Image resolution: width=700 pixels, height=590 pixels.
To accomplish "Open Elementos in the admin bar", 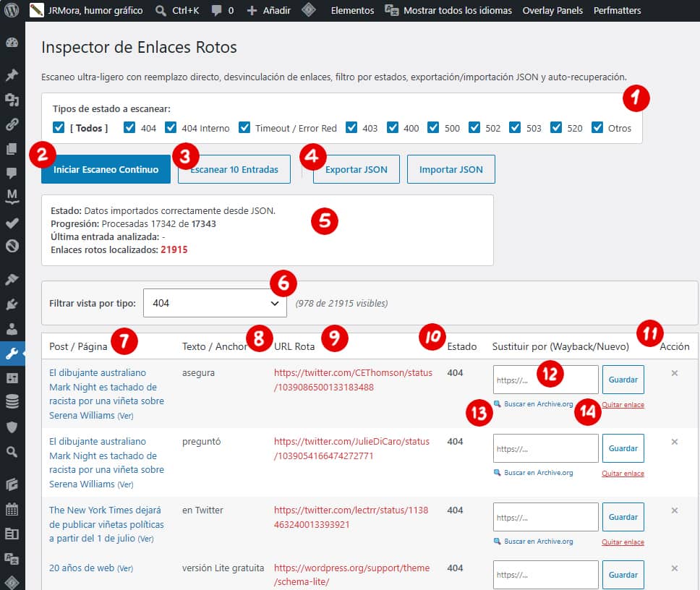I will click(352, 10).
